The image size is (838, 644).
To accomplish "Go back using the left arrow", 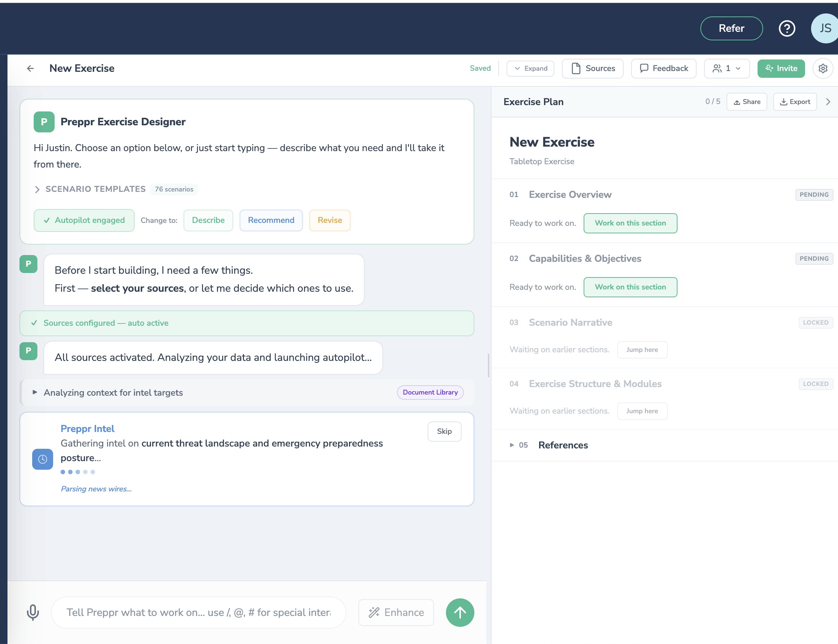I will pyautogui.click(x=31, y=68).
